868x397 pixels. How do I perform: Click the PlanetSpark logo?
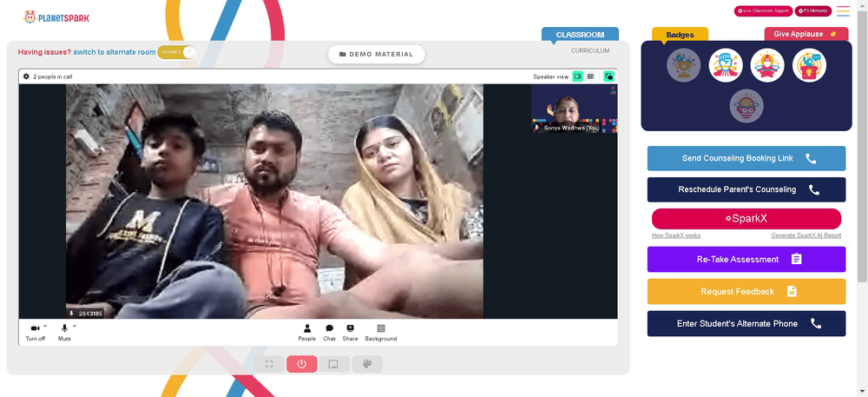coord(56,17)
